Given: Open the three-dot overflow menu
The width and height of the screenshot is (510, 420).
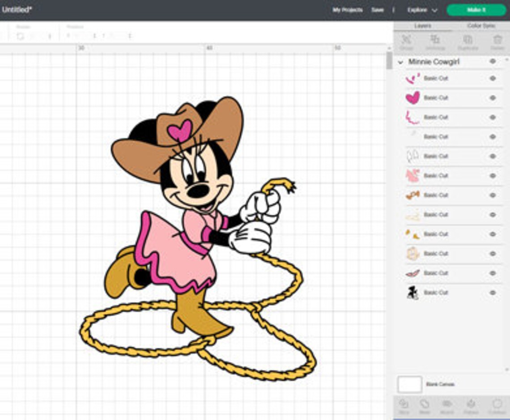Looking at the screenshot, I should (x=393, y=9).
